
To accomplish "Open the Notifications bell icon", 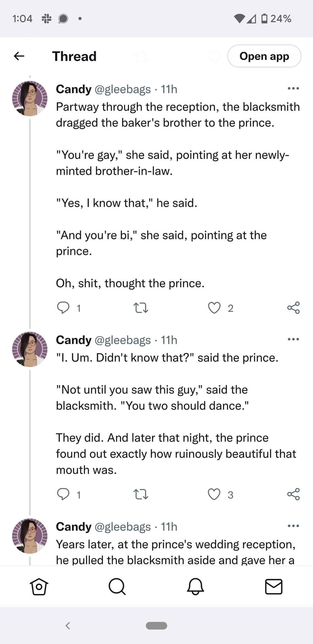I will pos(195,587).
